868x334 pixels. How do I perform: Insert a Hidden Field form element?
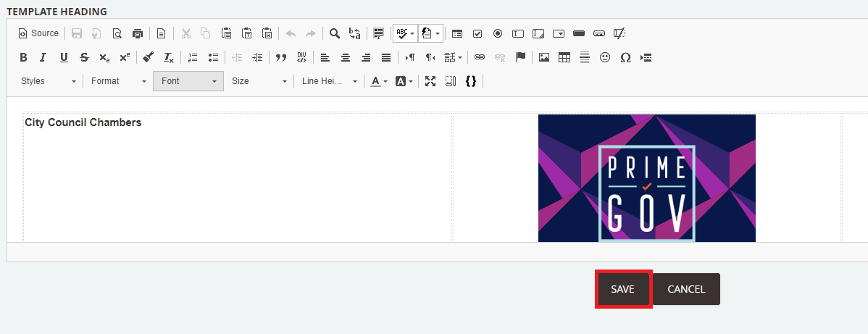tap(619, 34)
